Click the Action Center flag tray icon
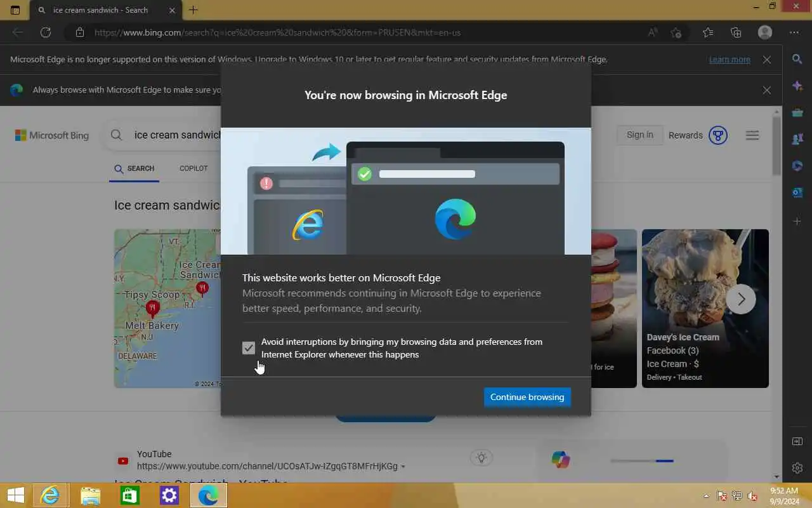This screenshot has height=508, width=812. pos(722,496)
